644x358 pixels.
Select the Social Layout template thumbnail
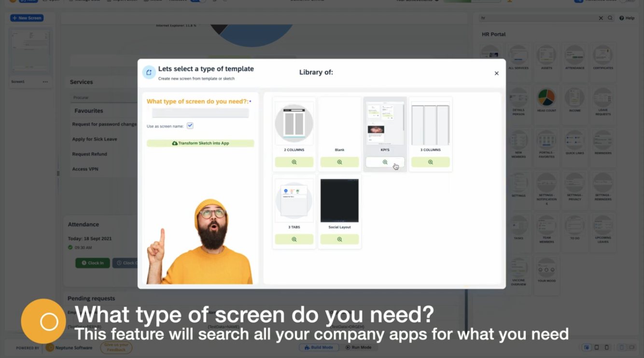tap(339, 200)
